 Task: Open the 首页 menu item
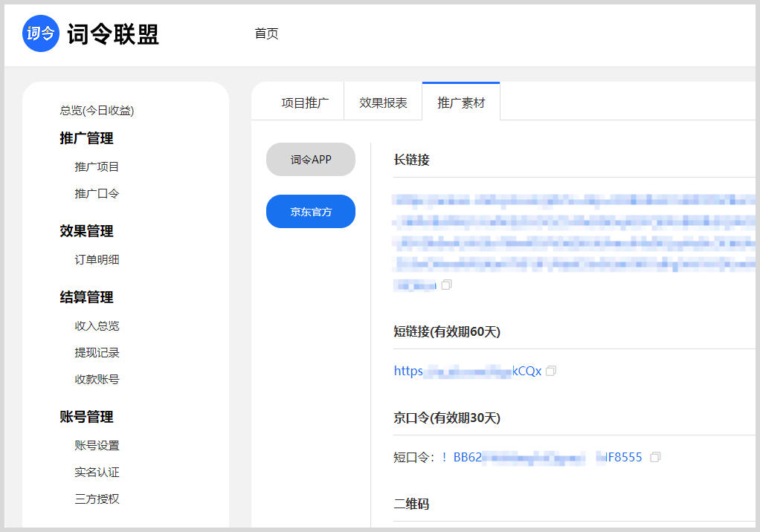265,33
